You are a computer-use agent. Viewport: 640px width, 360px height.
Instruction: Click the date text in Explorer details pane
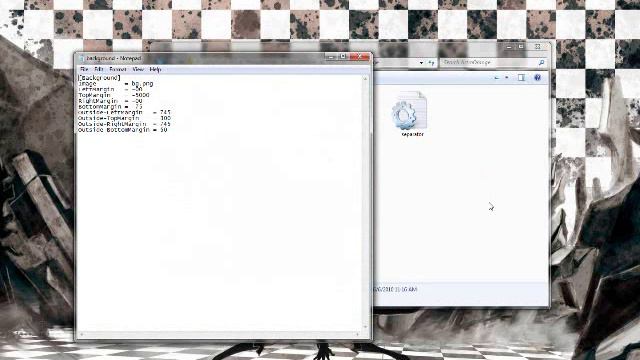395,289
